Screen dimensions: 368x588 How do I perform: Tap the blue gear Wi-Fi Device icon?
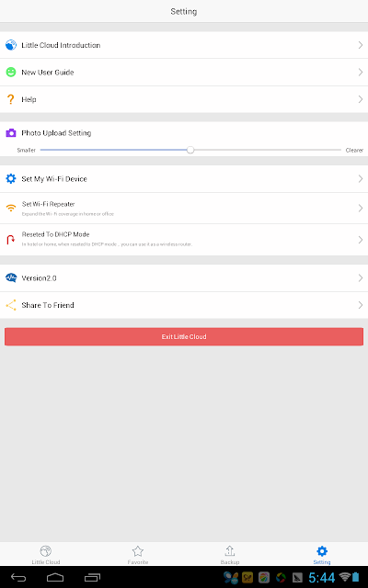(x=11, y=178)
